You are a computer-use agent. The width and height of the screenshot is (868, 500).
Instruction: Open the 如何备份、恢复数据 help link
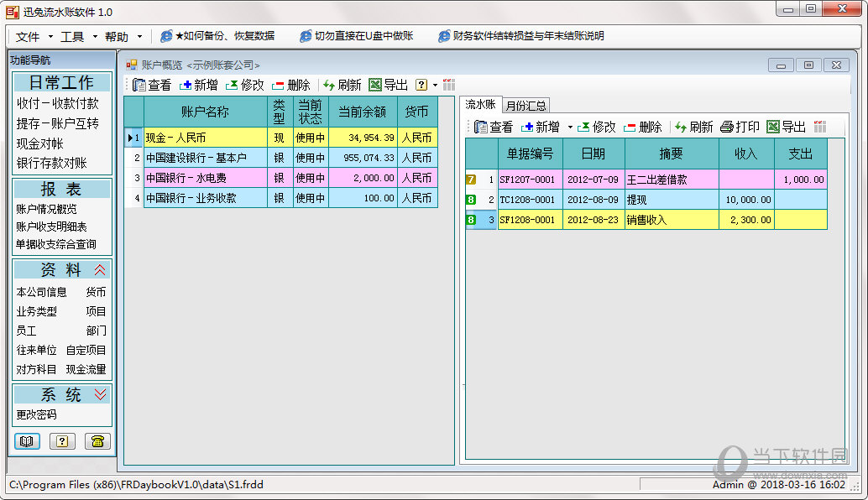tap(217, 36)
